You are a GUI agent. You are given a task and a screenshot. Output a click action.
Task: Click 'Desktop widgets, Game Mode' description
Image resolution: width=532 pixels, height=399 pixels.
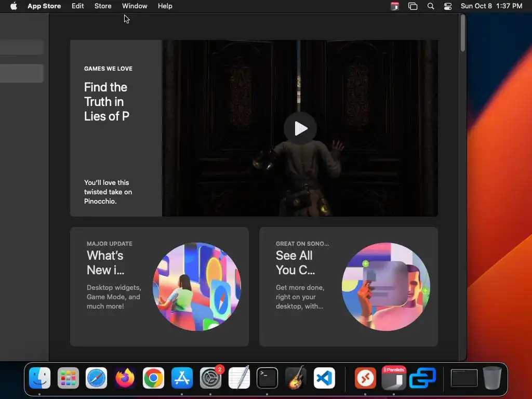pos(114,297)
